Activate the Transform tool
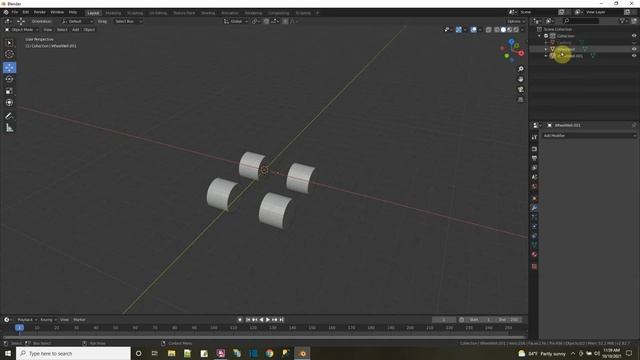 pyautogui.click(x=9, y=102)
